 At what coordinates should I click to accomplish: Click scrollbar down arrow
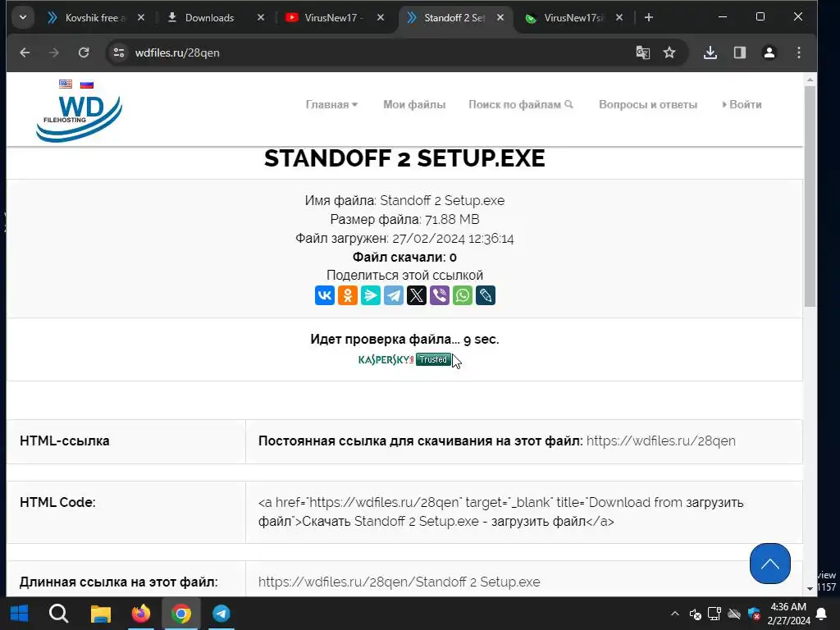coord(810,588)
